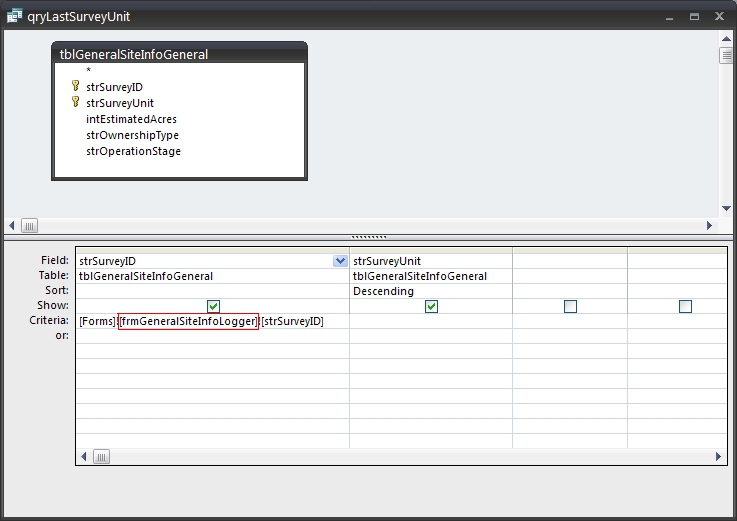The width and height of the screenshot is (737, 521).
Task: Click right arrow of upper pane horizontal scrollbar
Action: point(709,226)
